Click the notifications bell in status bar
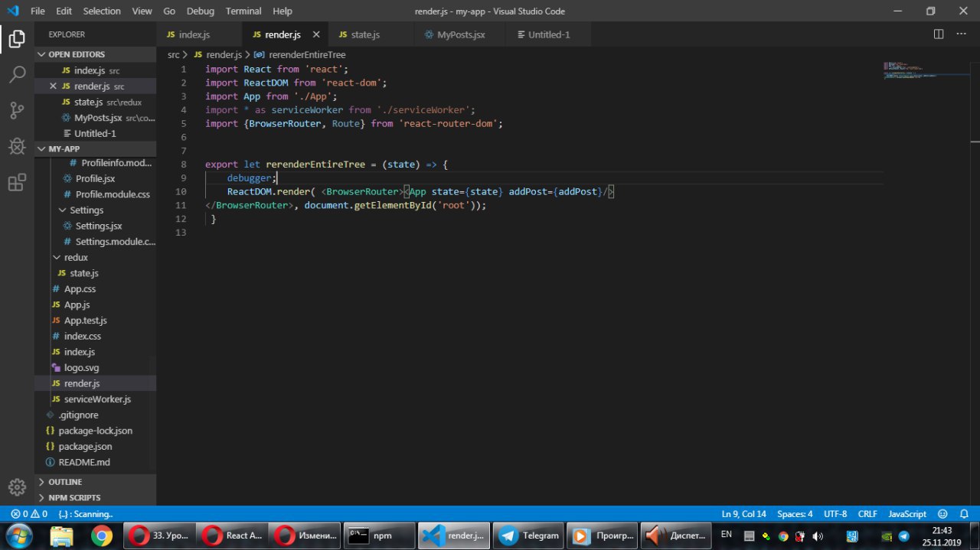 [x=962, y=514]
